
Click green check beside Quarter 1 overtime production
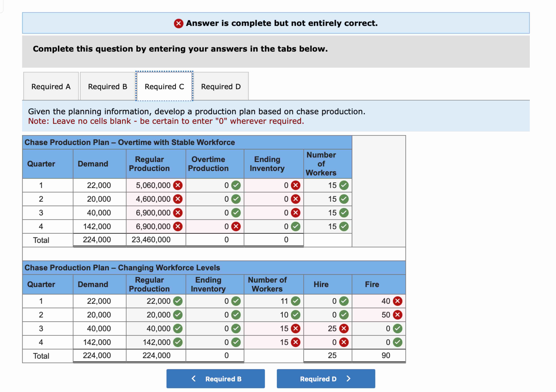[x=236, y=185]
